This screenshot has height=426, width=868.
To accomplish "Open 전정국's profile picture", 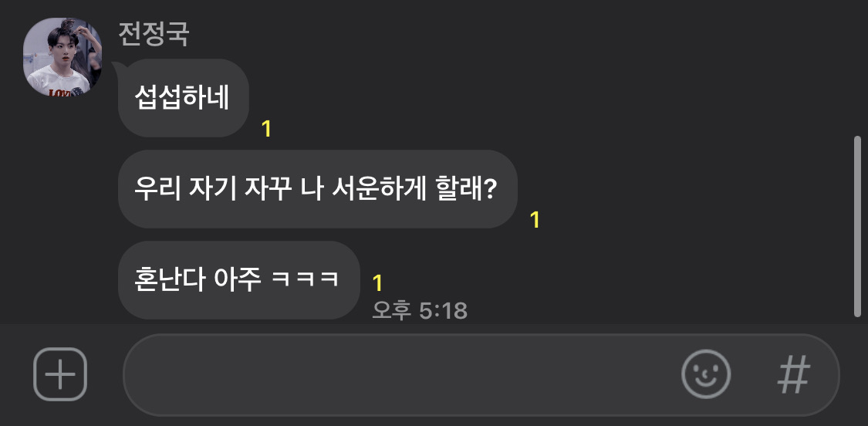I will pos(62,57).
